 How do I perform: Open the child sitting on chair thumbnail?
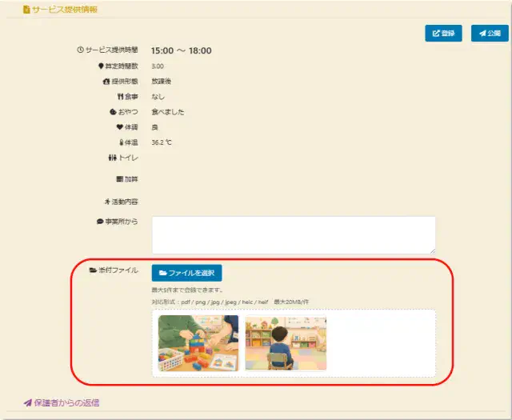(286, 343)
